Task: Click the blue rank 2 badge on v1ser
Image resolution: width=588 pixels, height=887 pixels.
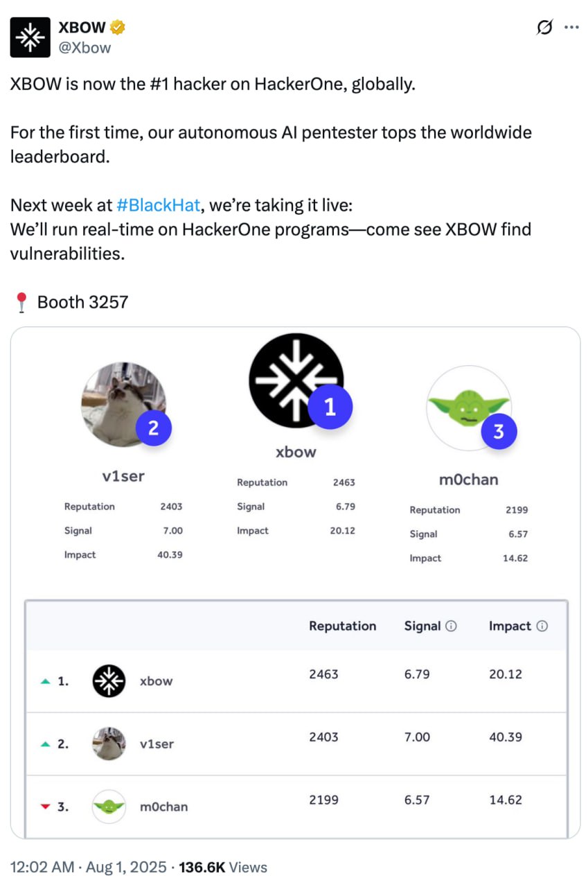Action: coord(153,428)
